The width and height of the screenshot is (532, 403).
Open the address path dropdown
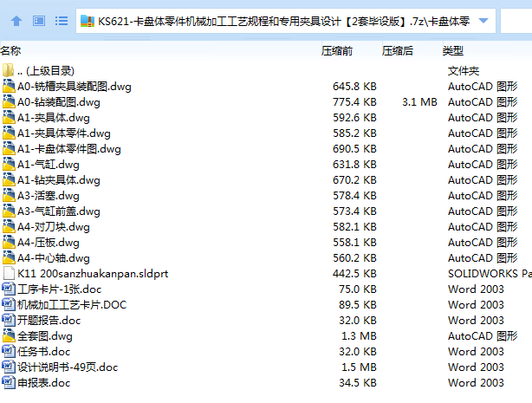click(483, 21)
